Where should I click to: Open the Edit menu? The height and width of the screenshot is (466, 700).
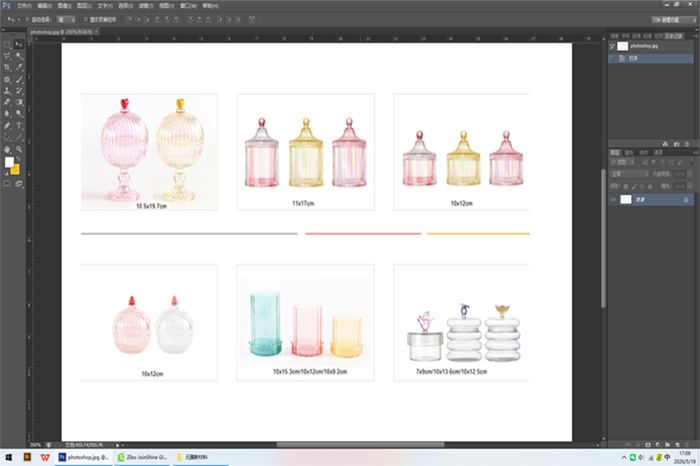tap(45, 6)
